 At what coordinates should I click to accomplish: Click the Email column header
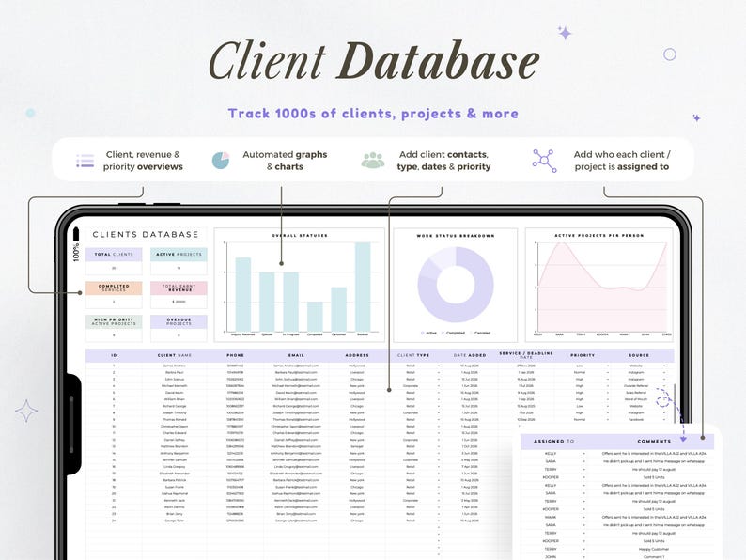(296, 355)
